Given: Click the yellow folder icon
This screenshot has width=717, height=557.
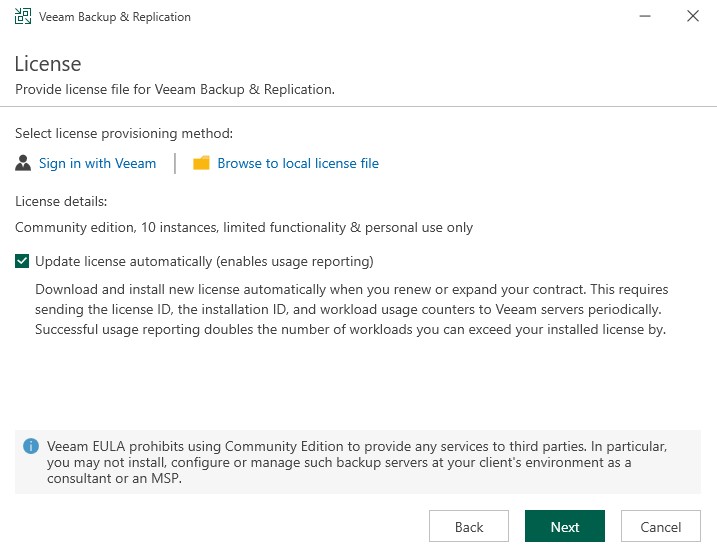Looking at the screenshot, I should (x=201, y=163).
